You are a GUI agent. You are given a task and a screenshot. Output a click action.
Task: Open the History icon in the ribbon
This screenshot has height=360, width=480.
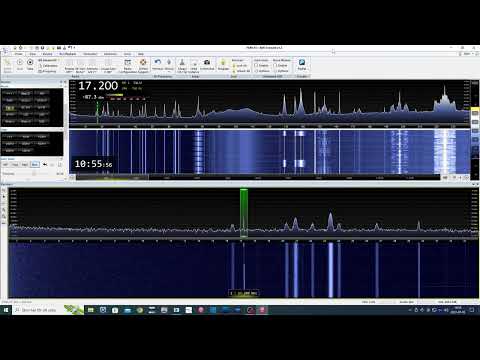169,62
